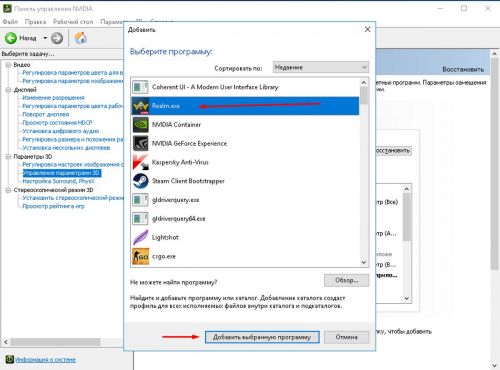Select the Realm.exe game icon
The width and height of the screenshot is (500, 370).
(140, 106)
